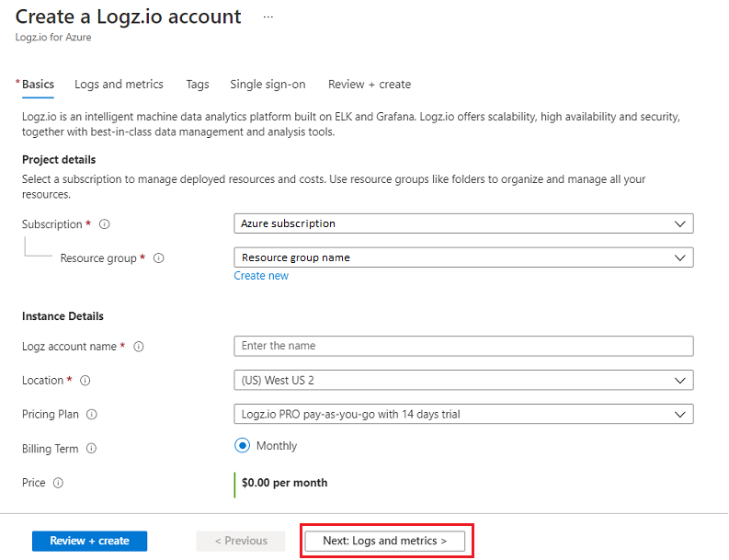This screenshot has height=560, width=729.
Task: Click the info icon next to Location
Action: point(85,381)
